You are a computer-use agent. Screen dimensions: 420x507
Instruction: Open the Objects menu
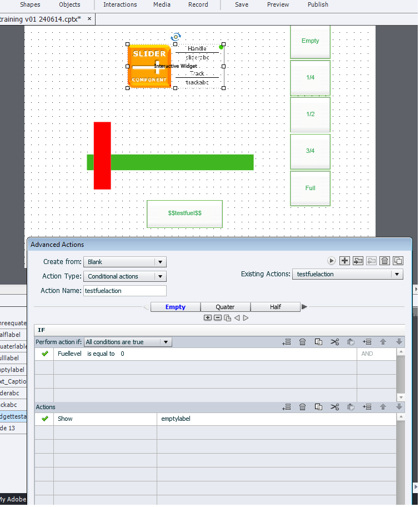pos(70,4)
